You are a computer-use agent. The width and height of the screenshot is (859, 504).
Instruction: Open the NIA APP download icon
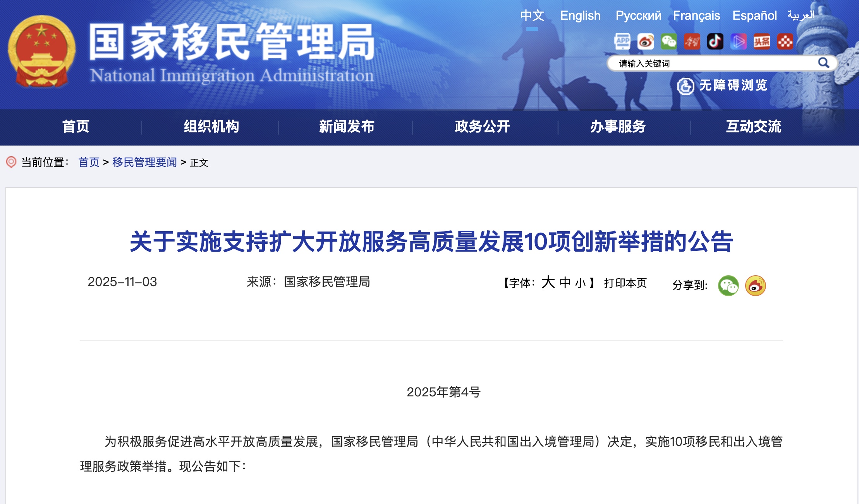[623, 41]
